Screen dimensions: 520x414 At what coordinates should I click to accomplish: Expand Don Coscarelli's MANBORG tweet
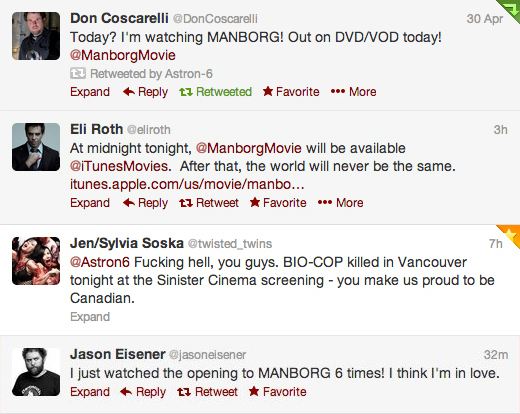tap(90, 92)
